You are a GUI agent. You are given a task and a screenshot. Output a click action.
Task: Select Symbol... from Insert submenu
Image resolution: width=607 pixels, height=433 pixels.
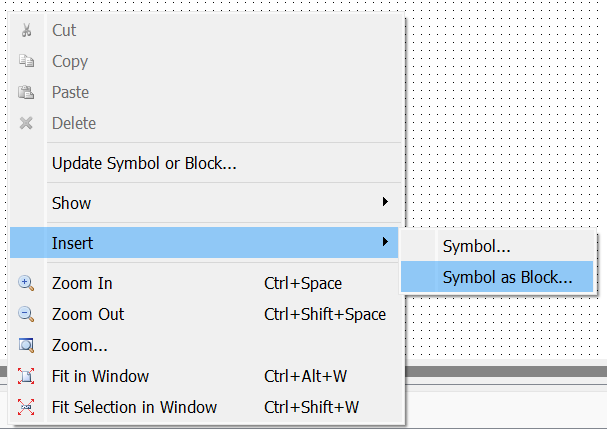(477, 246)
